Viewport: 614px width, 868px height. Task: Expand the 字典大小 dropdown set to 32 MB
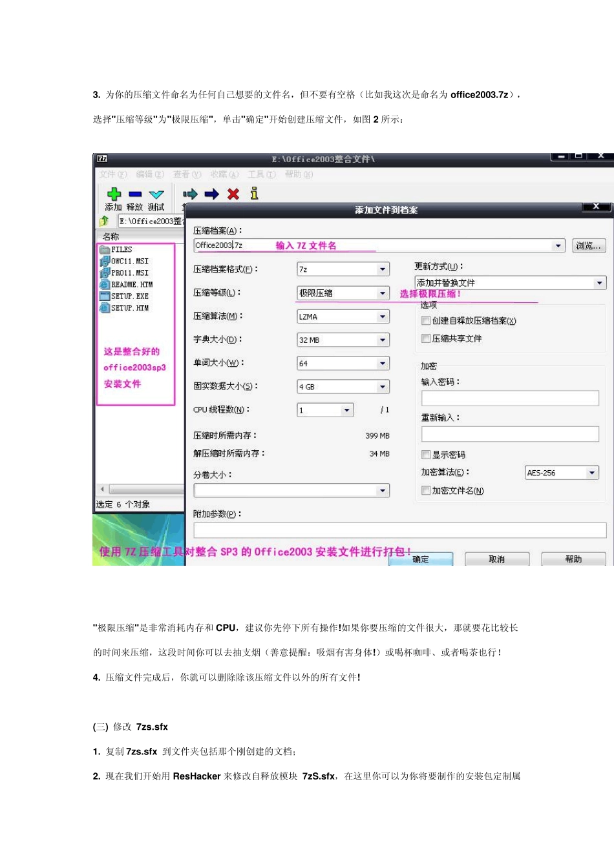pos(383,340)
